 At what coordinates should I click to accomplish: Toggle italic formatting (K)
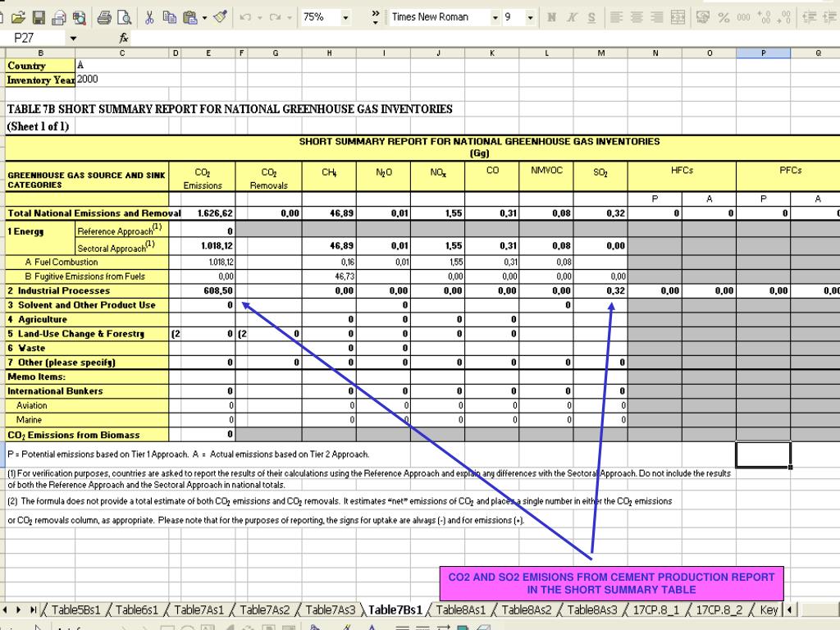click(572, 18)
